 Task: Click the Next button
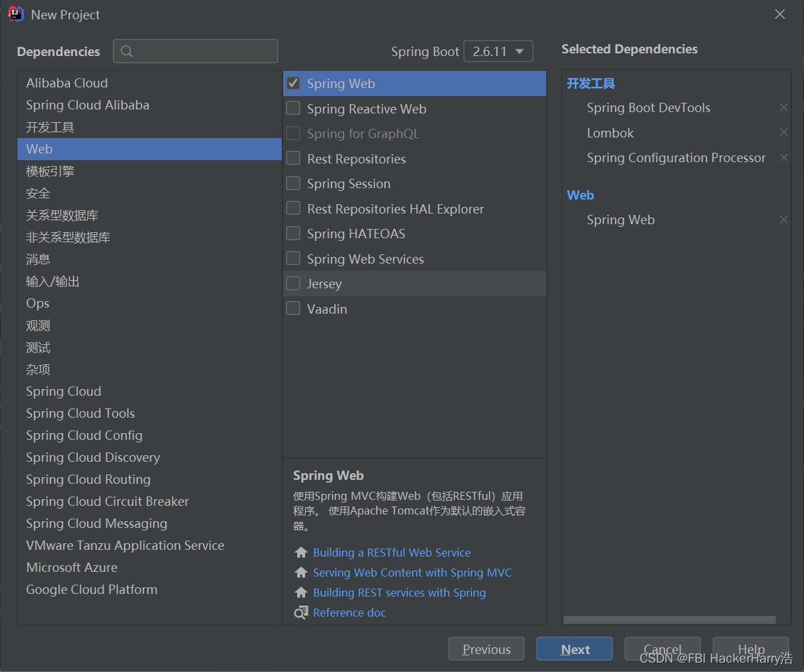[x=574, y=649]
